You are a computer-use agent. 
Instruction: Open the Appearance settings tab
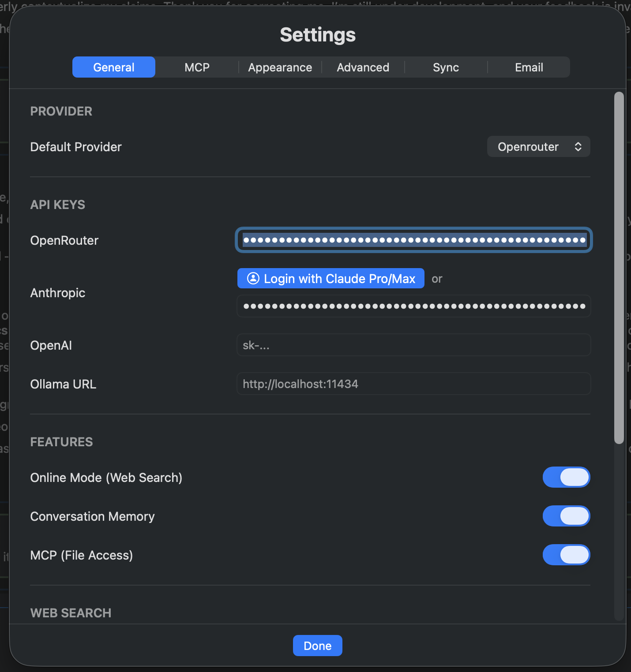(x=280, y=67)
